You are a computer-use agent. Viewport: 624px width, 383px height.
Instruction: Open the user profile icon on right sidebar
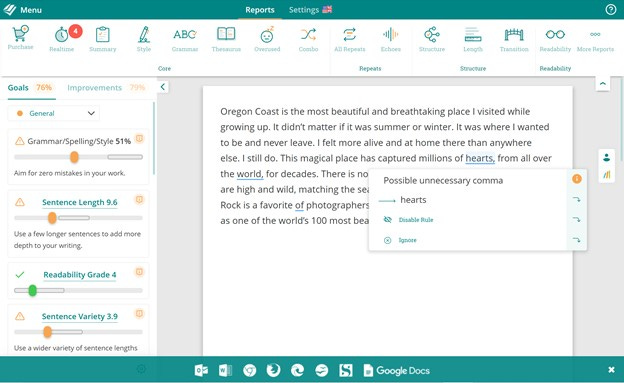tap(606, 158)
